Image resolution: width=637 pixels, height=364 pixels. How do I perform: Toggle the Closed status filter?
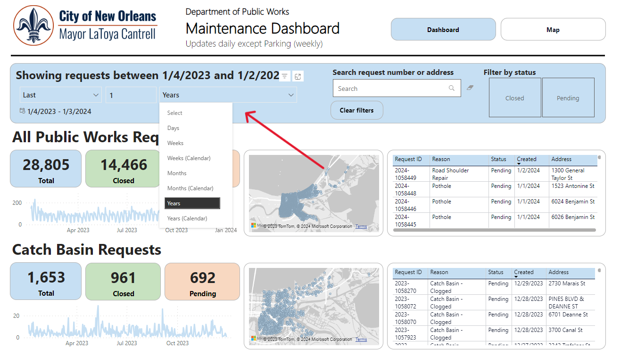[514, 97]
